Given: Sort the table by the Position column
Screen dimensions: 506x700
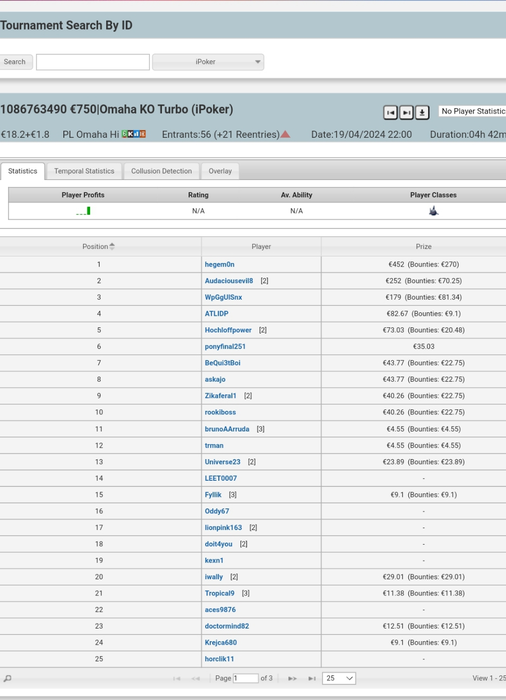Looking at the screenshot, I should tap(100, 246).
